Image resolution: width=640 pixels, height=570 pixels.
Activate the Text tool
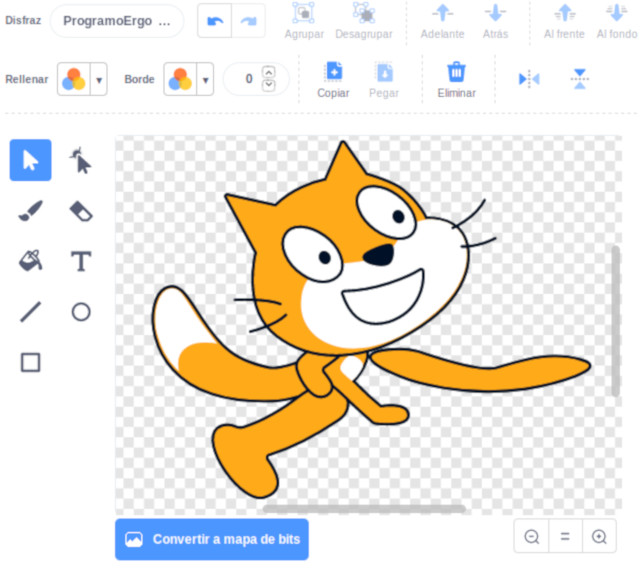[81, 261]
